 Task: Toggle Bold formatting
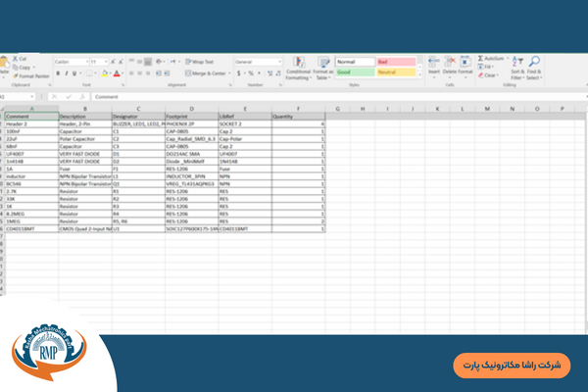coord(57,73)
